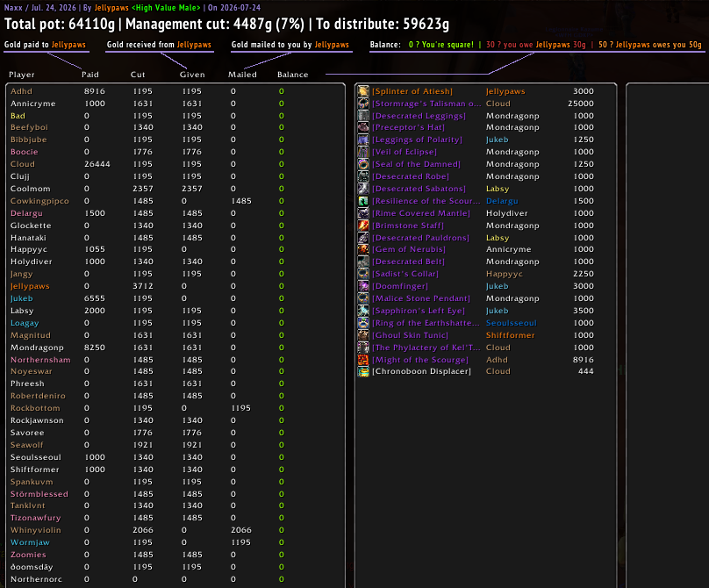Select player Jellypaws in the player list
This screenshot has width=709, height=588.
click(x=30, y=286)
